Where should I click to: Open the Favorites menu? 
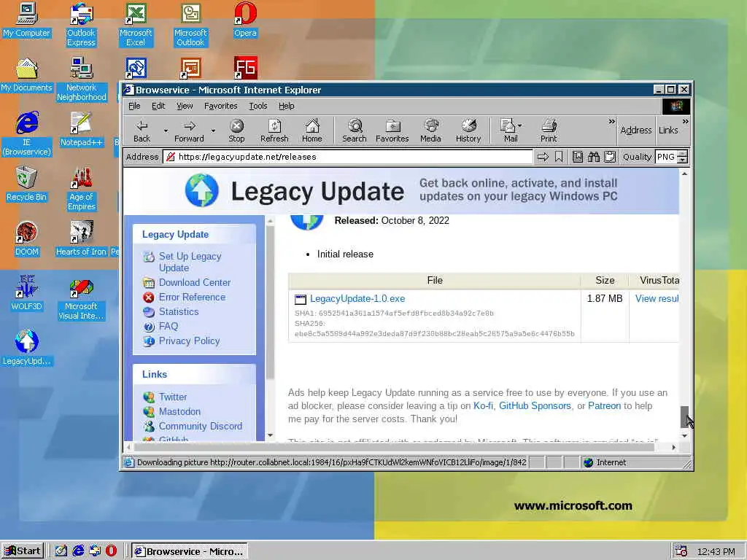pyautogui.click(x=220, y=106)
